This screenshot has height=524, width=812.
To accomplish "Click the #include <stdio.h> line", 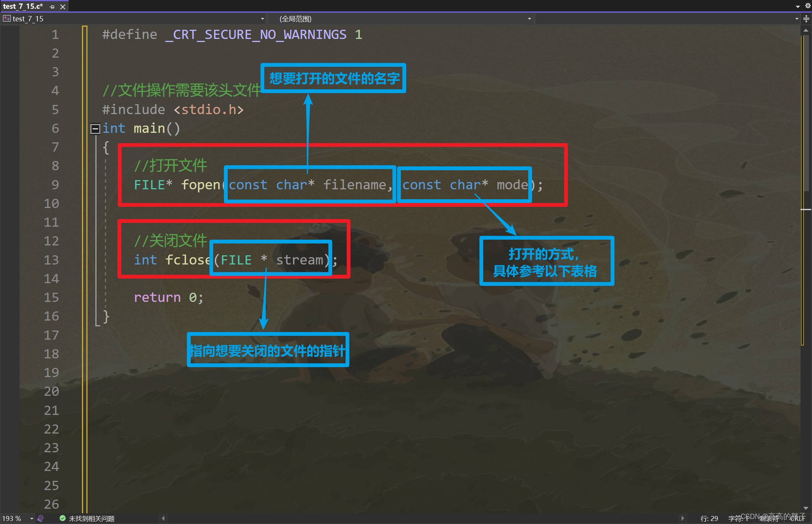I will click(173, 110).
